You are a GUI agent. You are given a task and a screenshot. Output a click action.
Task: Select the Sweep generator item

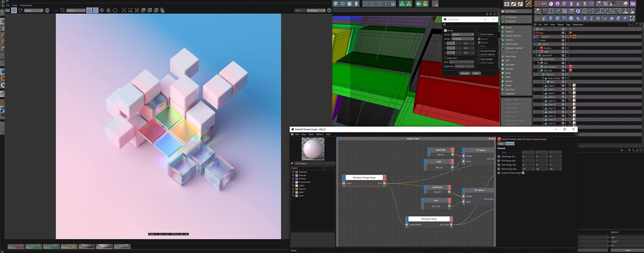pyautogui.click(x=515, y=85)
